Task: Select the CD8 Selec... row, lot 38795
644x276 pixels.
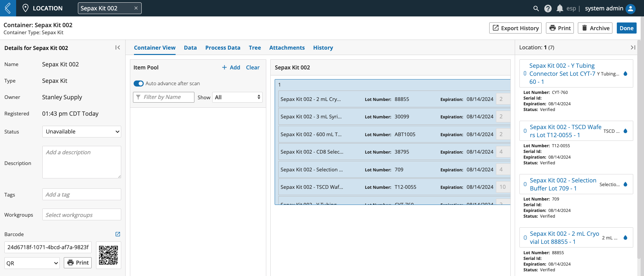Action: pos(394,152)
